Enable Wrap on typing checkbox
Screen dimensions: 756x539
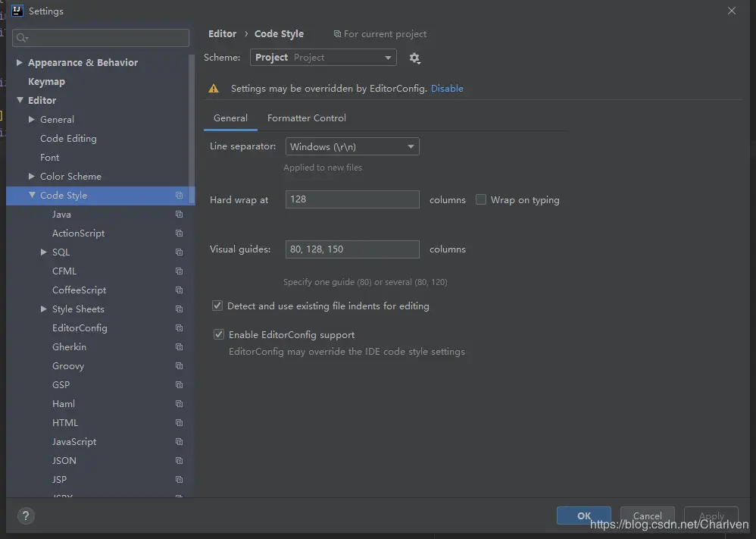481,200
